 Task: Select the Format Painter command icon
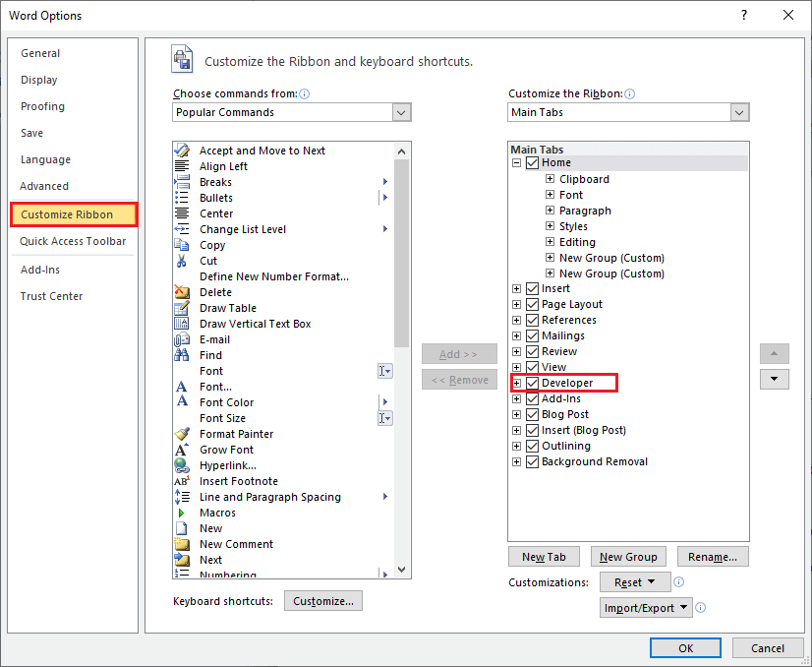[x=181, y=434]
